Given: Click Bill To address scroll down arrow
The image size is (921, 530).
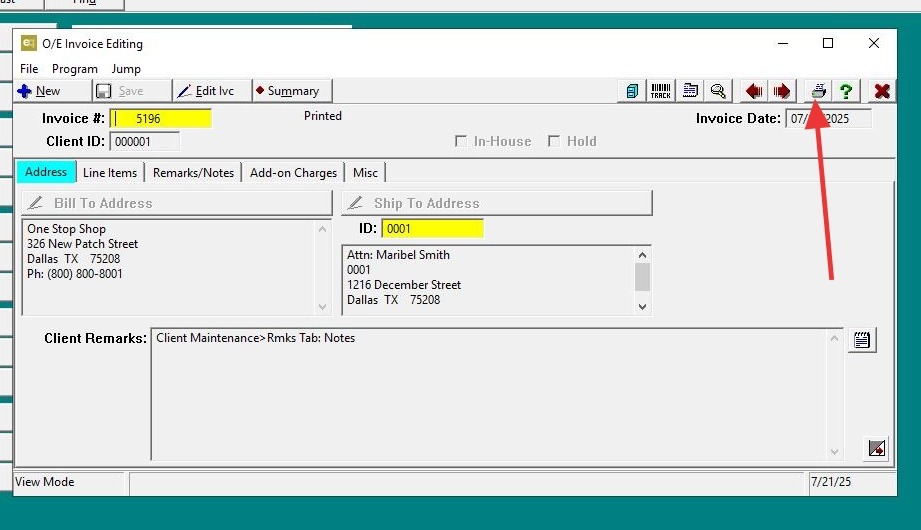Looking at the screenshot, I should coord(322,306).
